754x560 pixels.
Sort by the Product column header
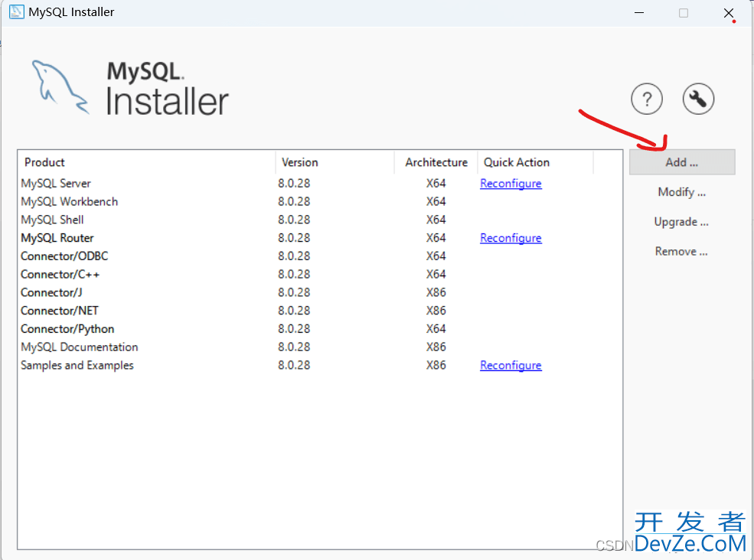pos(147,162)
